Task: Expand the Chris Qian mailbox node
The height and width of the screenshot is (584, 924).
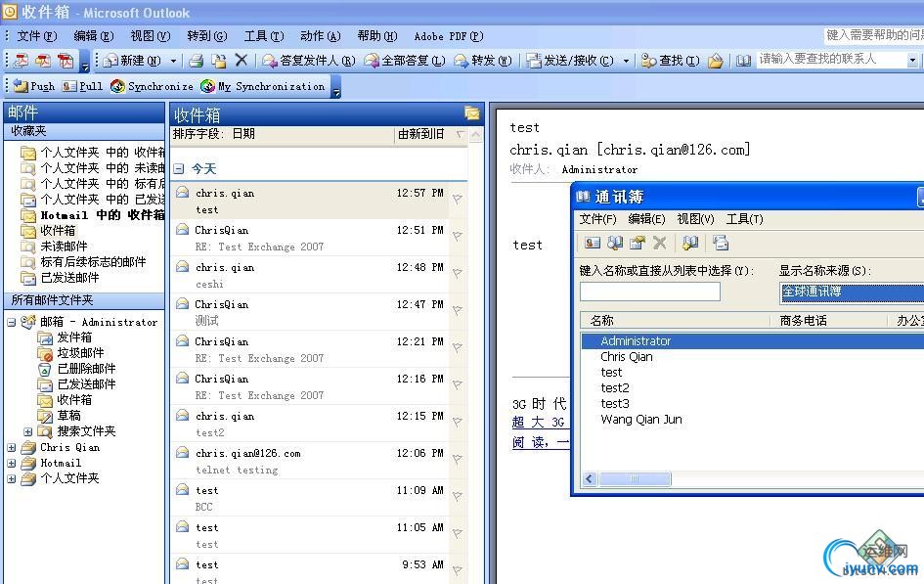Action: coord(11,448)
